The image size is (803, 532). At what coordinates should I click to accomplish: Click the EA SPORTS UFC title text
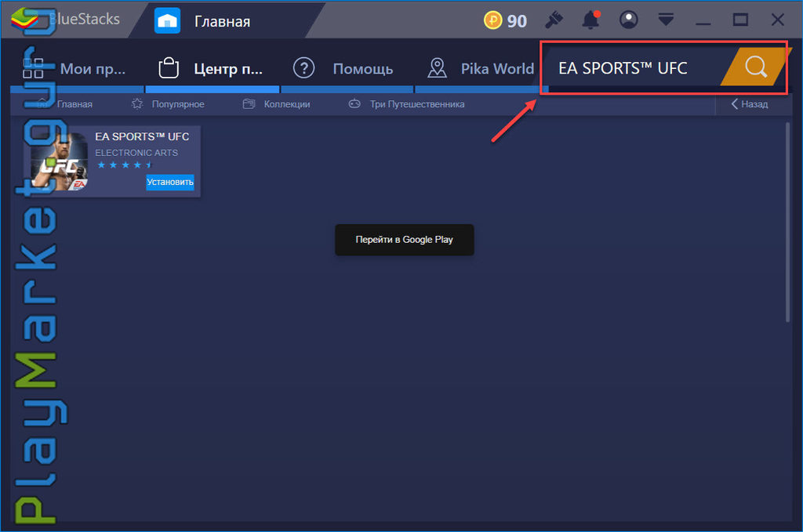point(142,136)
